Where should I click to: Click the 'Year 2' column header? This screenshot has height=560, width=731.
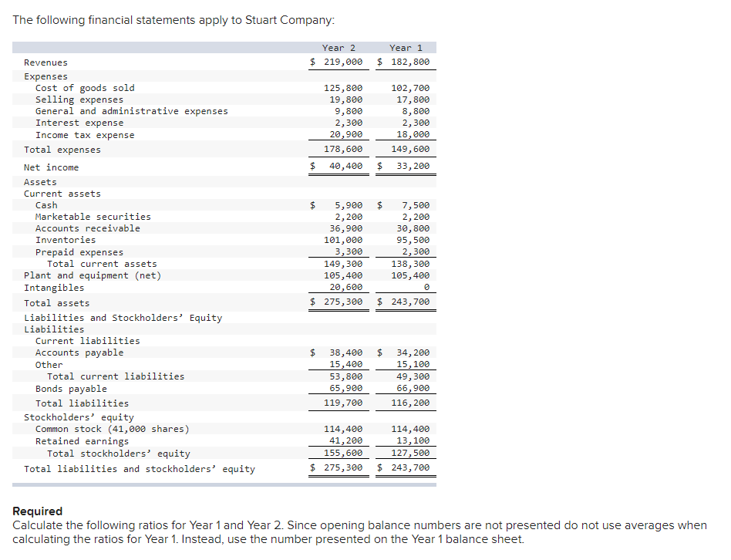pos(339,48)
